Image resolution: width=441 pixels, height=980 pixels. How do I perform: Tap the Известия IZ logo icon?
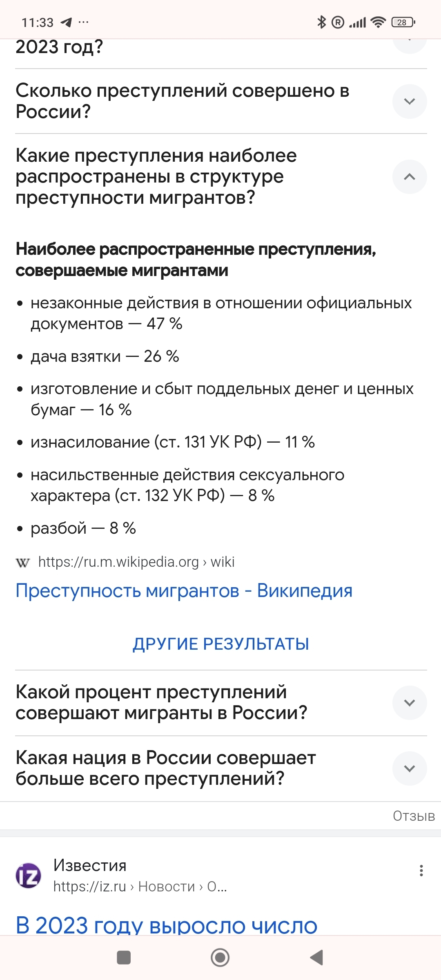tap(28, 875)
